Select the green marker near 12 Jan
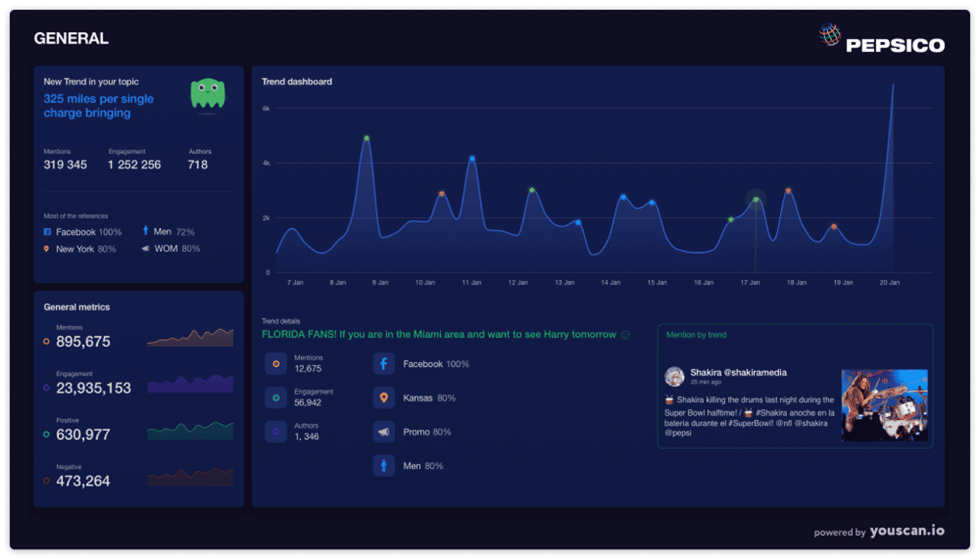980x560 pixels. point(531,190)
